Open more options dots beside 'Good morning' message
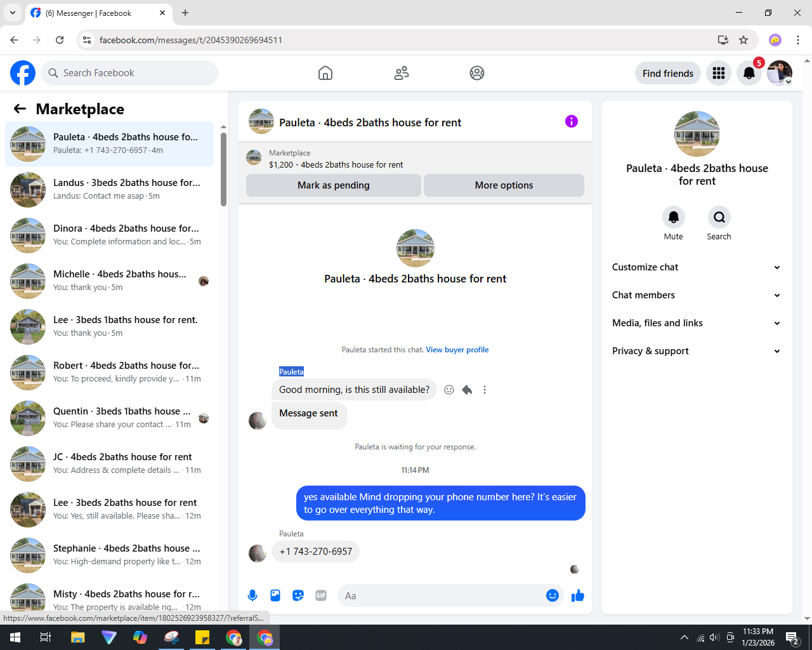Viewport: 812px width, 650px height. [485, 390]
